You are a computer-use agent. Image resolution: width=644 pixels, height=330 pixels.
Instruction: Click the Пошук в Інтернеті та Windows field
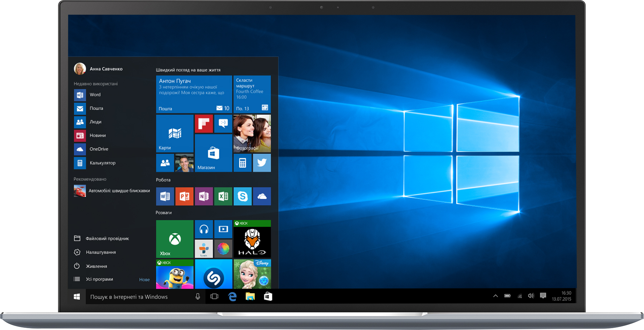pyautogui.click(x=140, y=297)
